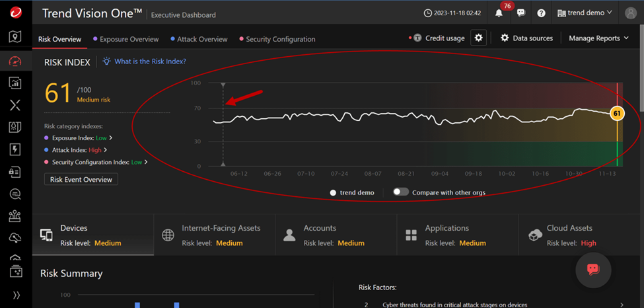This screenshot has height=308, width=644.
Task: Open the trend demo account dropdown
Action: (585, 13)
